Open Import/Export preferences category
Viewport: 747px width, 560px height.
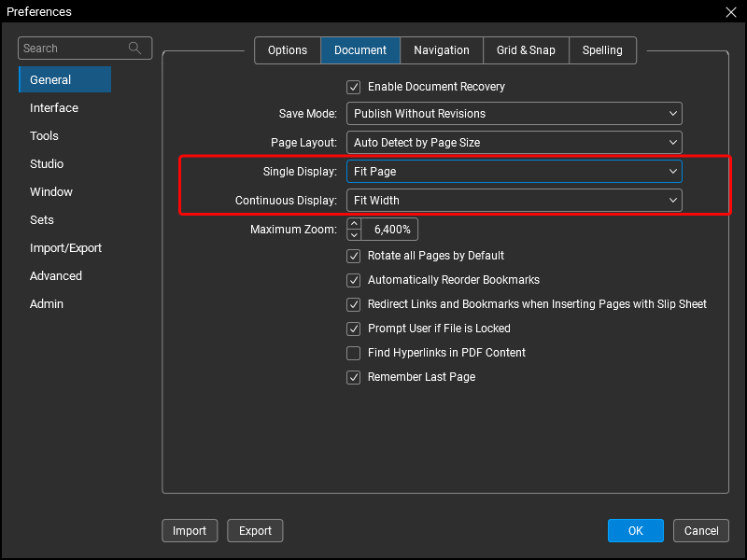click(65, 248)
